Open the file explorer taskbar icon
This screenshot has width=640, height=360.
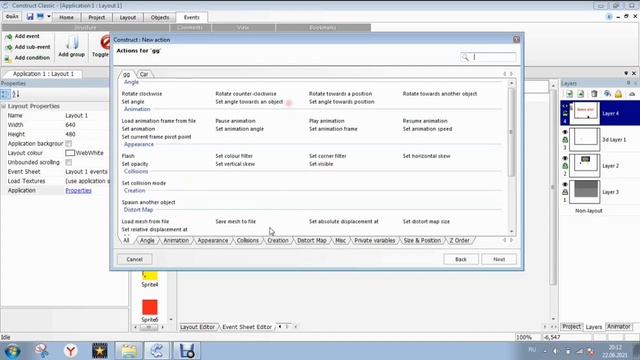[129, 351]
